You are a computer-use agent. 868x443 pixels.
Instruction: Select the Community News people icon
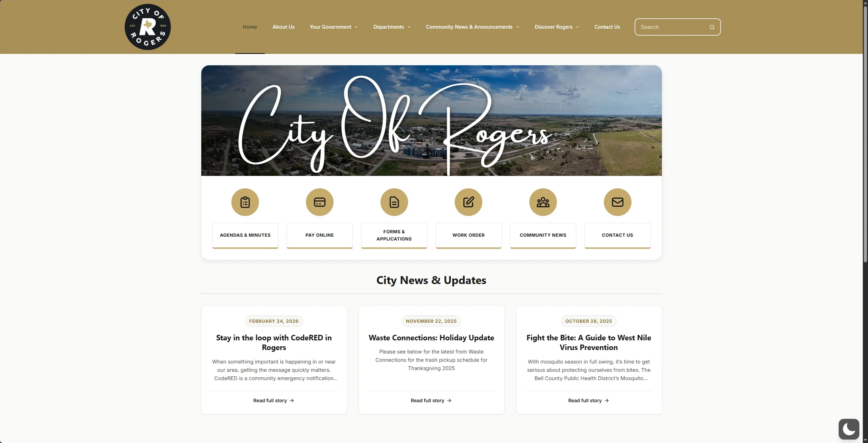(x=542, y=202)
